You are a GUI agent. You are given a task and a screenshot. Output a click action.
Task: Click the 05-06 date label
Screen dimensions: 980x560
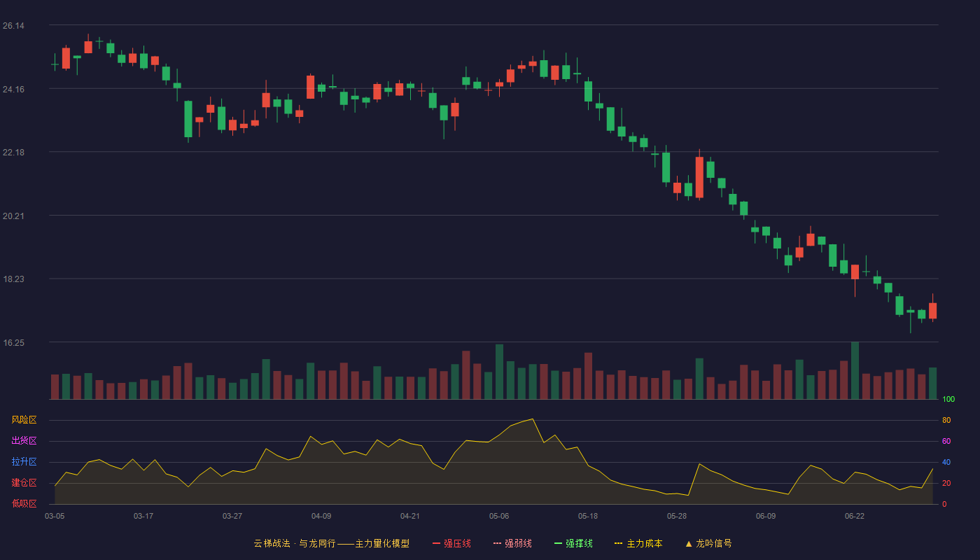pyautogui.click(x=499, y=516)
